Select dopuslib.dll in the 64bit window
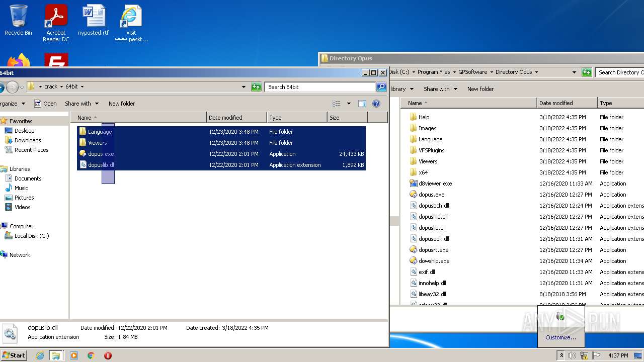 coord(221,165)
